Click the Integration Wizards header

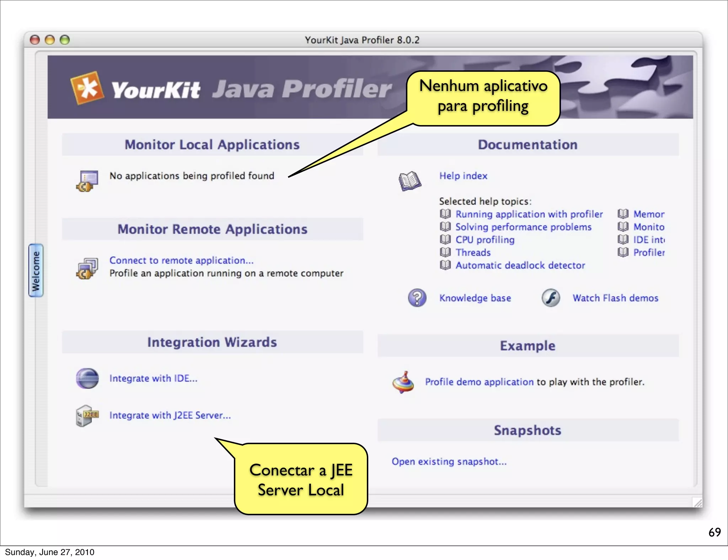212,342
